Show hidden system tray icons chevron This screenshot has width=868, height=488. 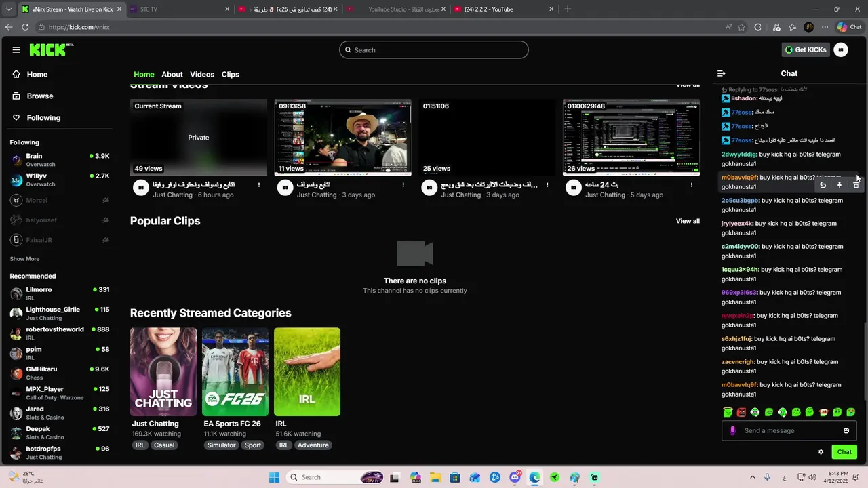coord(751,477)
